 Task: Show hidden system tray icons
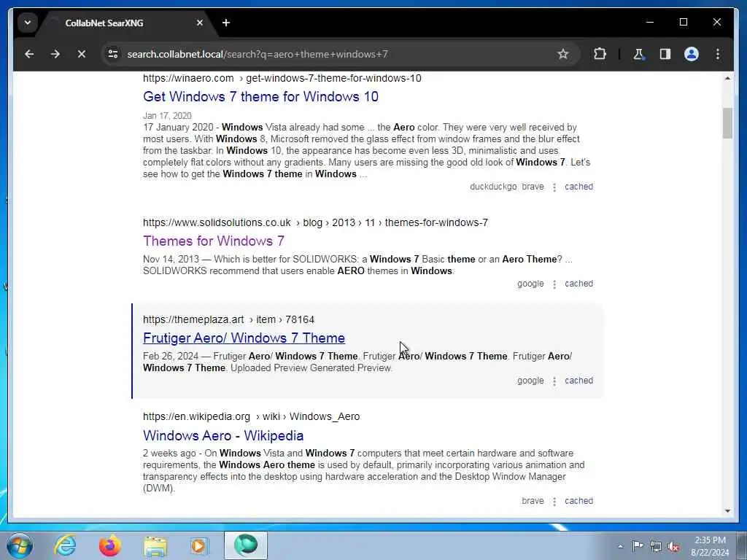(x=620, y=546)
